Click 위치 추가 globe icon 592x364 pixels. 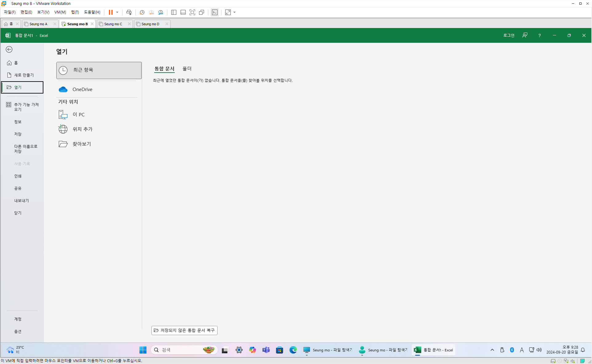pos(63,129)
